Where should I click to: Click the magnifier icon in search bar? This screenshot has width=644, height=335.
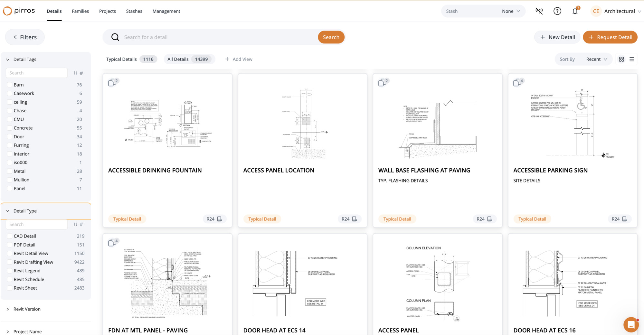(x=115, y=37)
